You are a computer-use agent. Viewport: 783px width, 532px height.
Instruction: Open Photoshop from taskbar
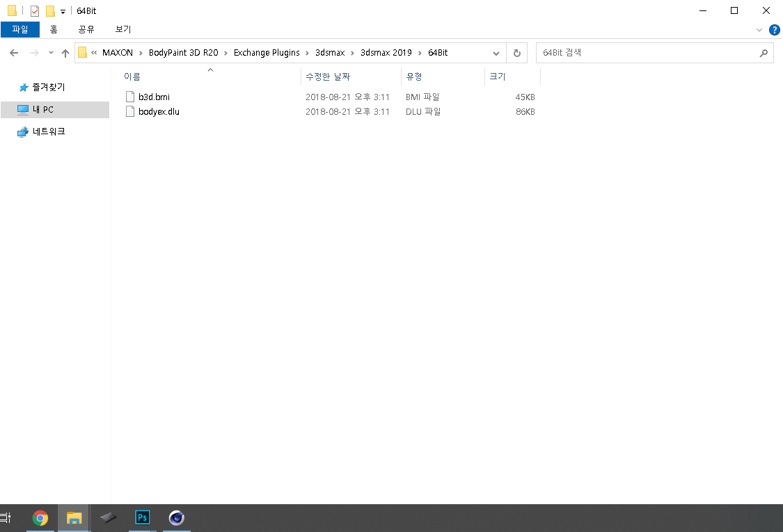(142, 518)
